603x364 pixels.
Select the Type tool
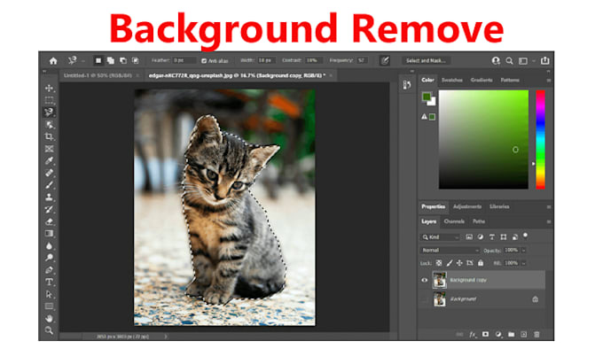pos(49,283)
